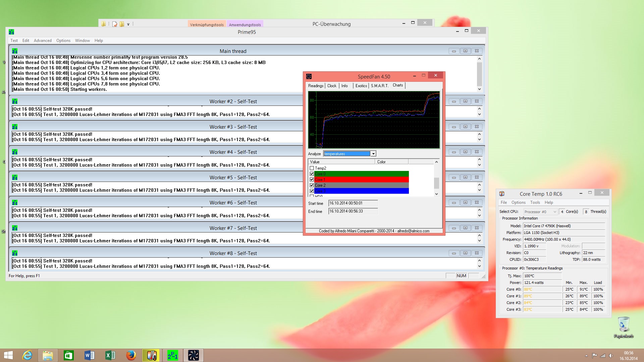
Task: Open the Advanced menu in Prime95
Action: coord(43,41)
